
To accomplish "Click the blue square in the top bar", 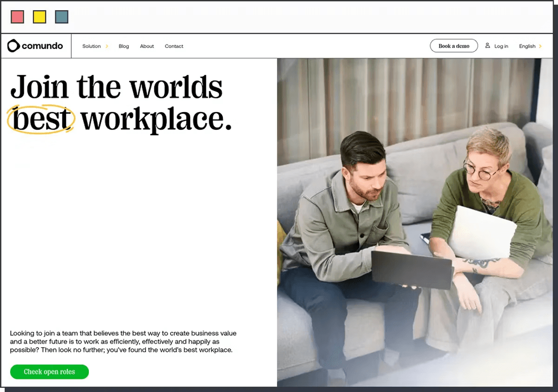I will click(x=62, y=17).
